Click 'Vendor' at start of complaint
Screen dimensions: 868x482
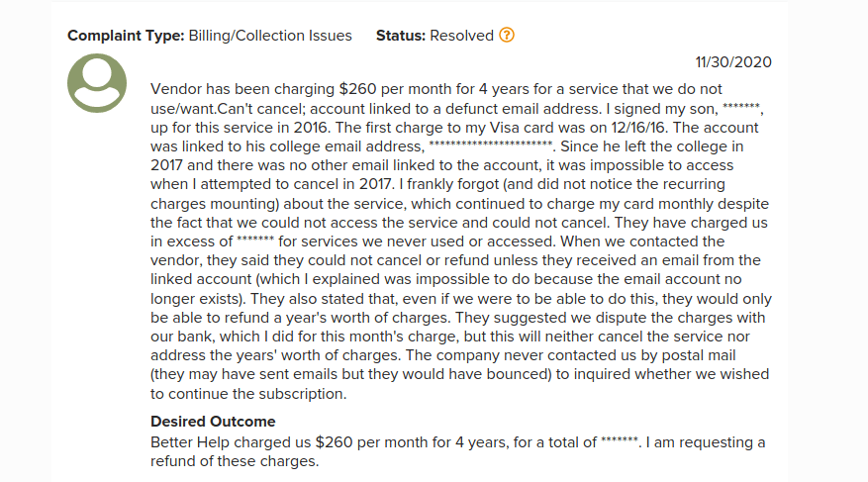click(x=175, y=89)
